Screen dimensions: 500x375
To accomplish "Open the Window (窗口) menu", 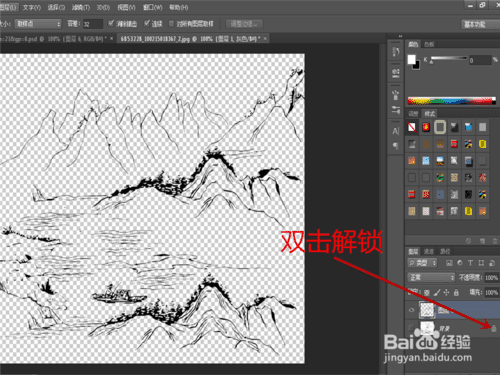I will pyautogui.click(x=153, y=7).
